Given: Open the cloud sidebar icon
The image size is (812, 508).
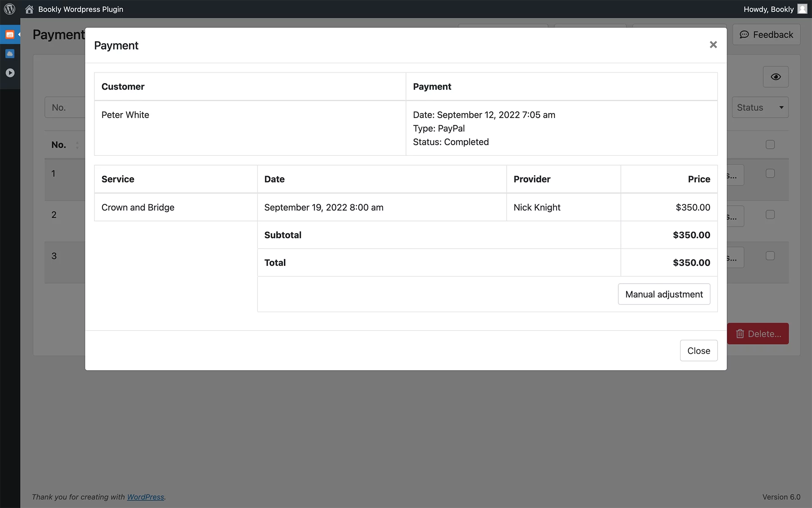Looking at the screenshot, I should coord(10,54).
